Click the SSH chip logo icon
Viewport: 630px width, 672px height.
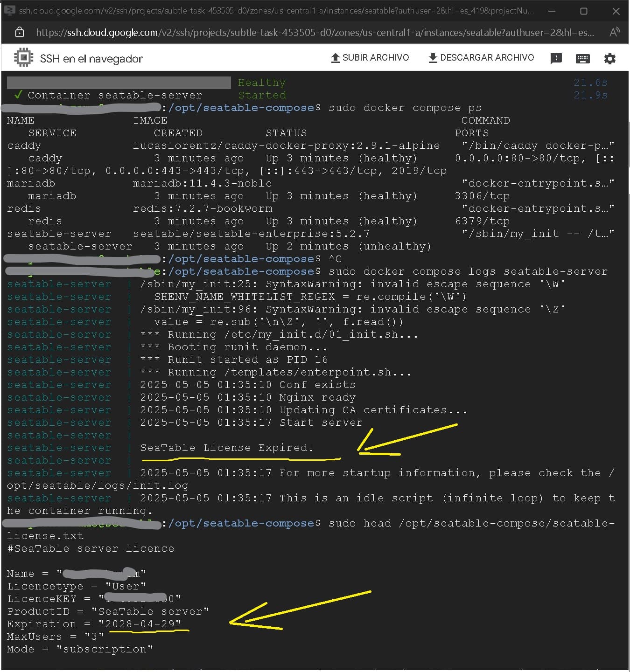click(23, 58)
